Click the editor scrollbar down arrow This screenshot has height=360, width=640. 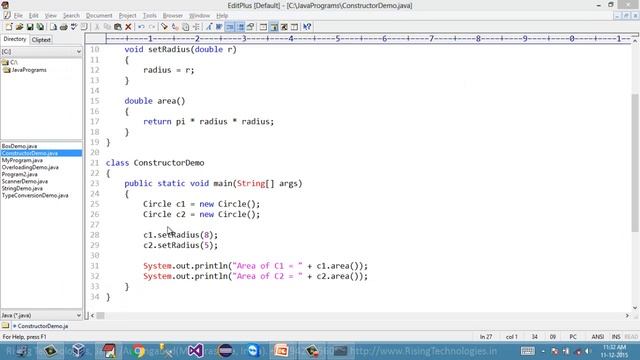click(x=635, y=308)
